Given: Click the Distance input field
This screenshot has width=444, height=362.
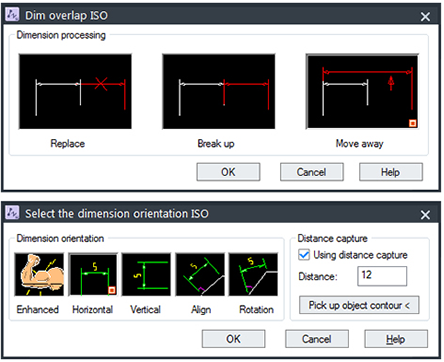Looking at the screenshot, I should point(382,276).
